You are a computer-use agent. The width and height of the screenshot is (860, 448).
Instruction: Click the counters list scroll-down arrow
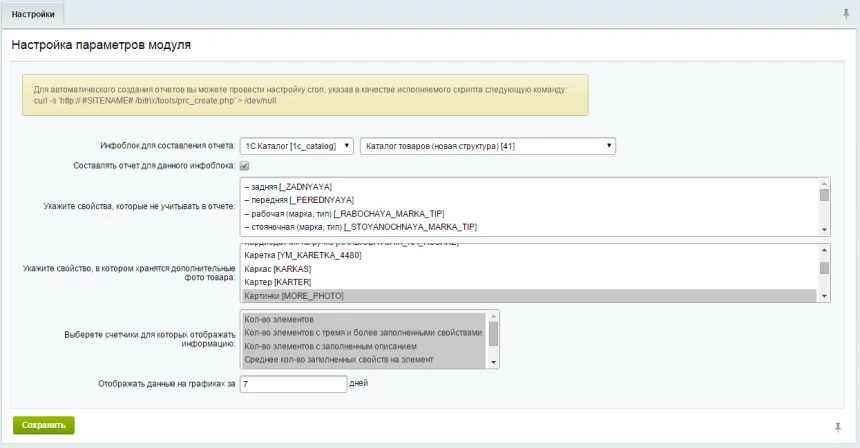coord(493,362)
